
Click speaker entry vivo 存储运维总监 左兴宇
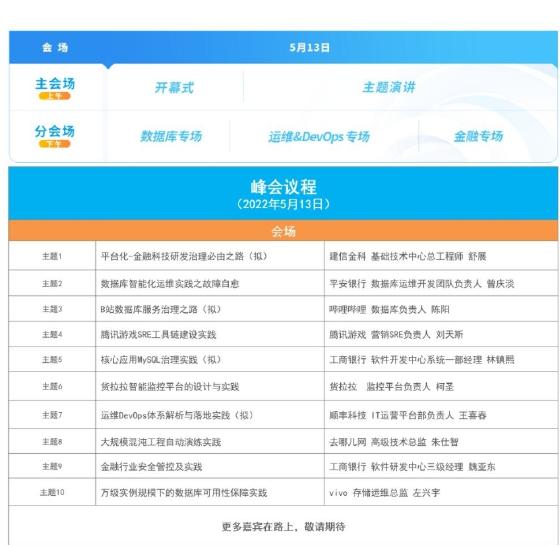385,493
